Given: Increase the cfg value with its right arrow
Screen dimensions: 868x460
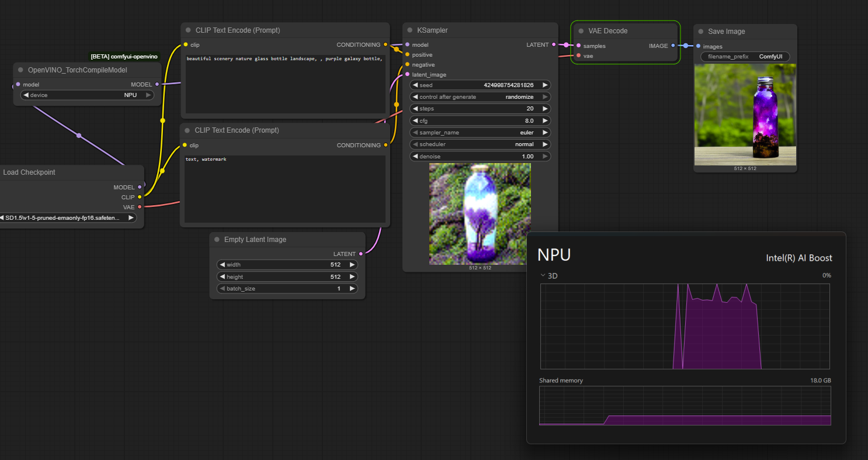Looking at the screenshot, I should (x=545, y=120).
